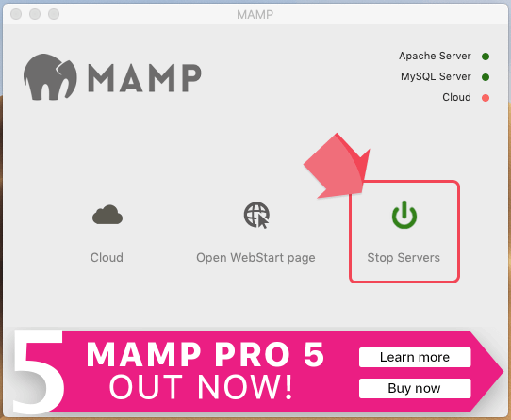Click the Apache Server green status dot
The image size is (511, 420).
coord(486,57)
